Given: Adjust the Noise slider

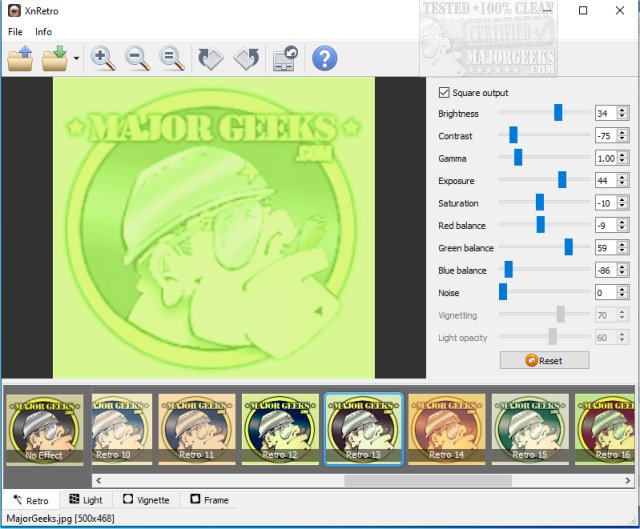Looking at the screenshot, I should (503, 292).
